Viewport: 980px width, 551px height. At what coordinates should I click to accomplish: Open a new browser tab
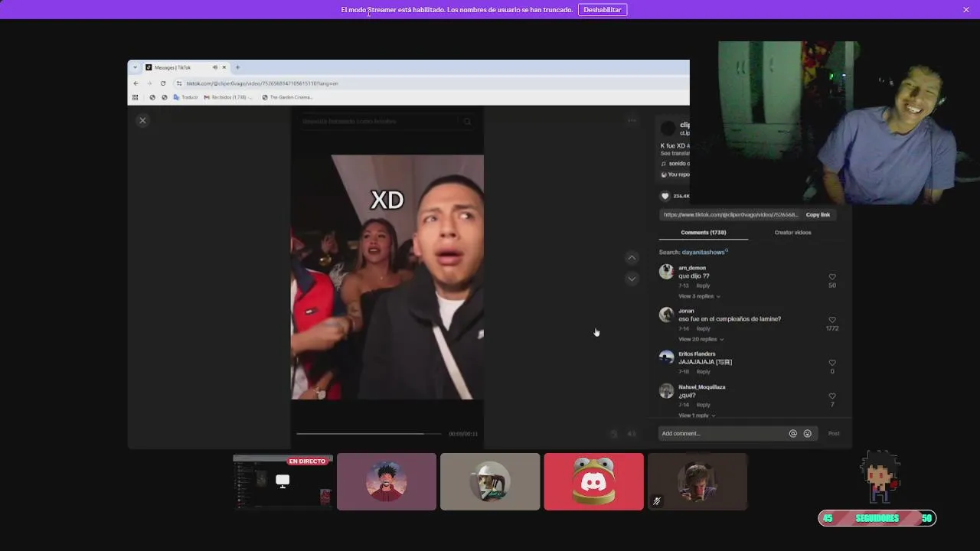[237, 67]
